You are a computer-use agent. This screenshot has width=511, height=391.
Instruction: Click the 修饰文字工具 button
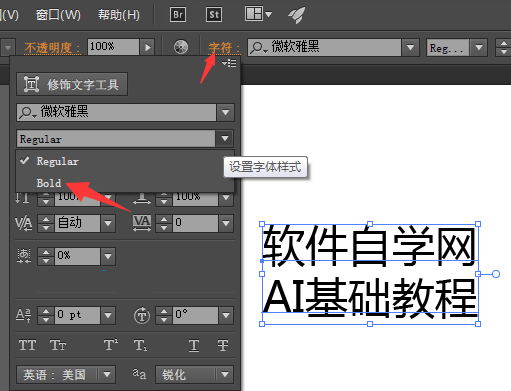click(72, 84)
